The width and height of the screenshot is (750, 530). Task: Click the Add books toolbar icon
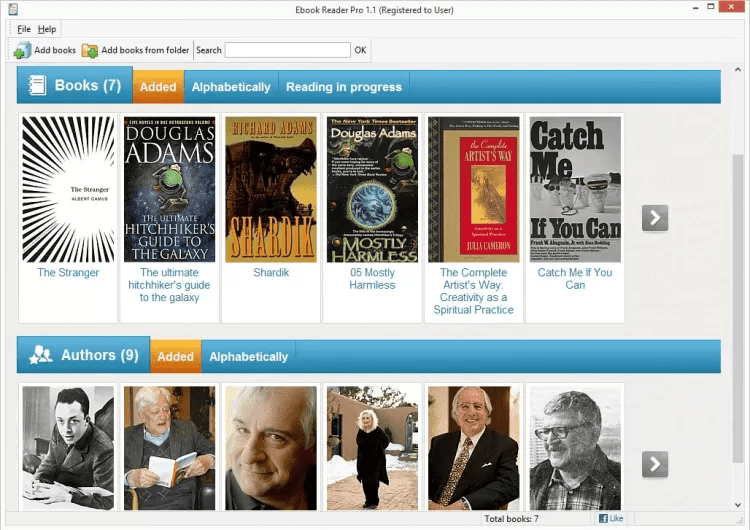coord(22,50)
